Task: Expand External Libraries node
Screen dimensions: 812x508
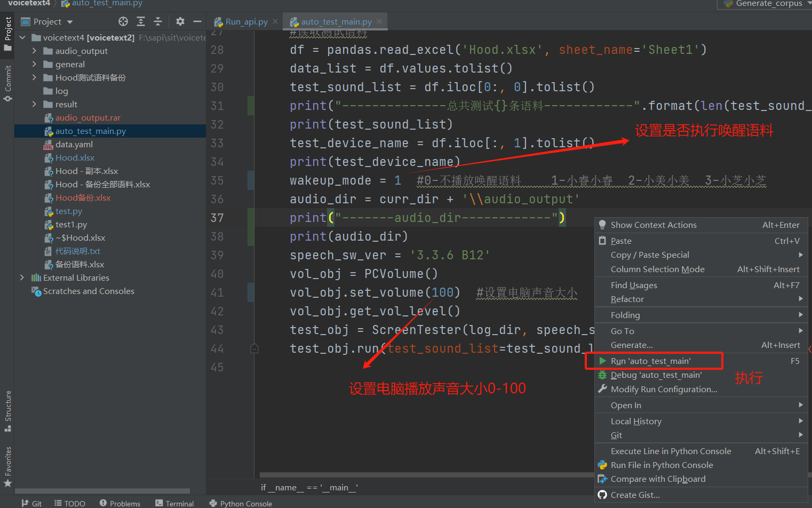Action: pos(22,277)
